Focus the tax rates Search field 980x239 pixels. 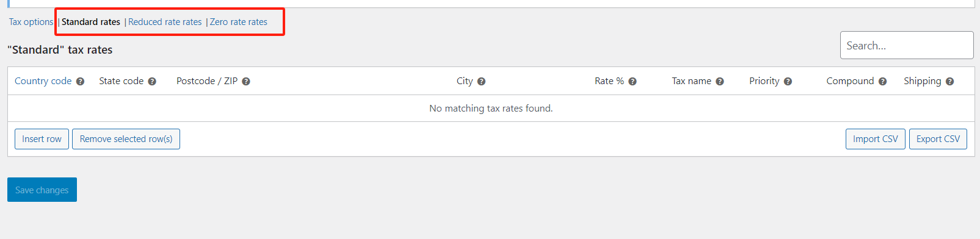(x=907, y=45)
